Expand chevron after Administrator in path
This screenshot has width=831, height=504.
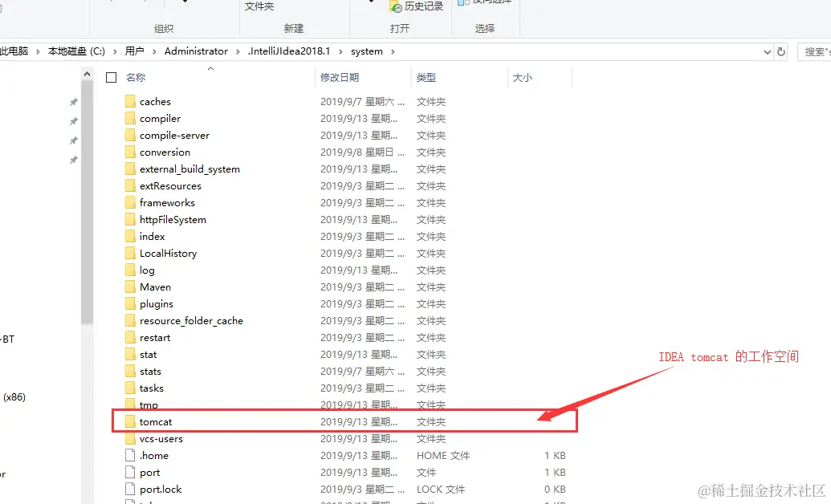[238, 51]
